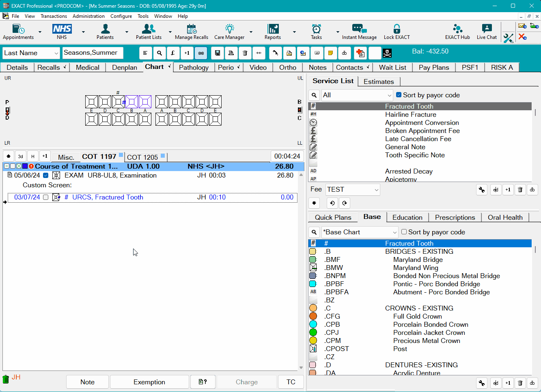Screen dimensions: 541x392
Task: Click the Service List search magnifier
Action: tap(314, 95)
